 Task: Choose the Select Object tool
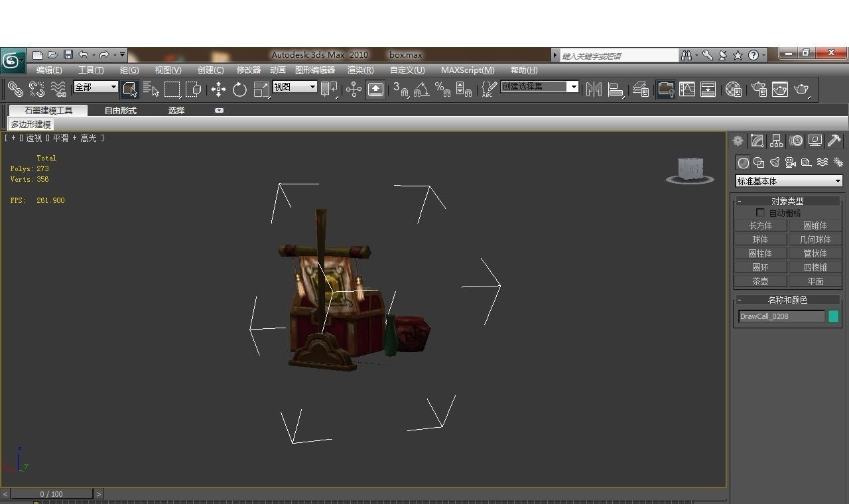(130, 89)
